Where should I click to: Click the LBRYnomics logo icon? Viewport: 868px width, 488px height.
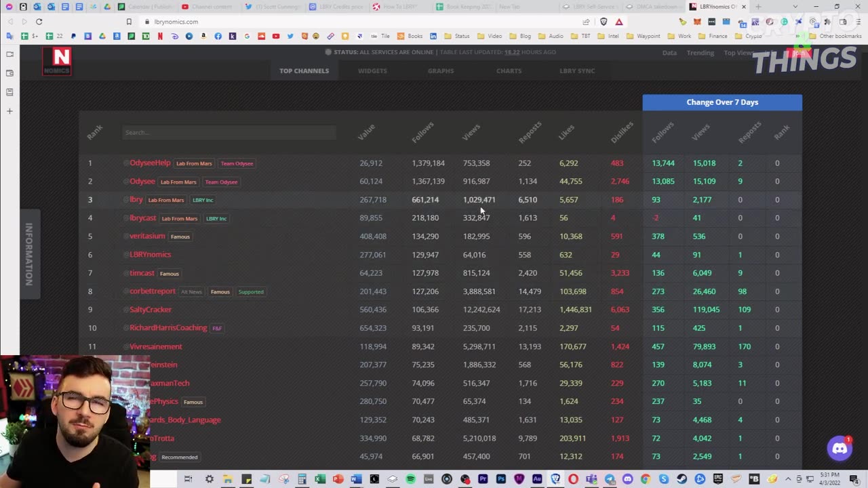click(x=57, y=62)
